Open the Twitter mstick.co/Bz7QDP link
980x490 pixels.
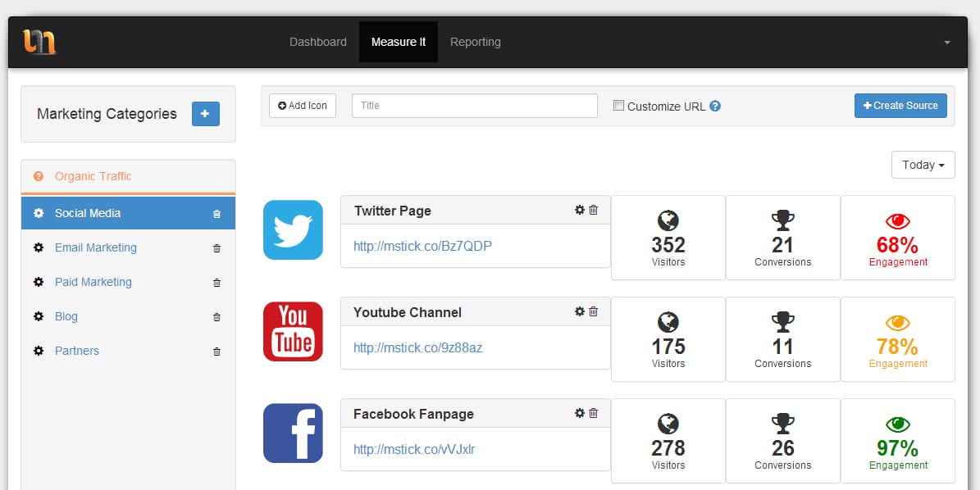pyautogui.click(x=422, y=246)
